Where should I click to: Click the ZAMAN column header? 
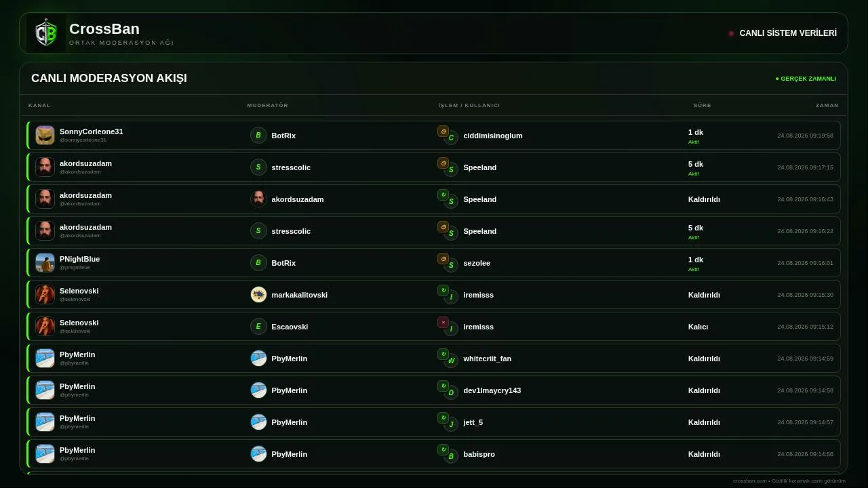[x=827, y=105]
